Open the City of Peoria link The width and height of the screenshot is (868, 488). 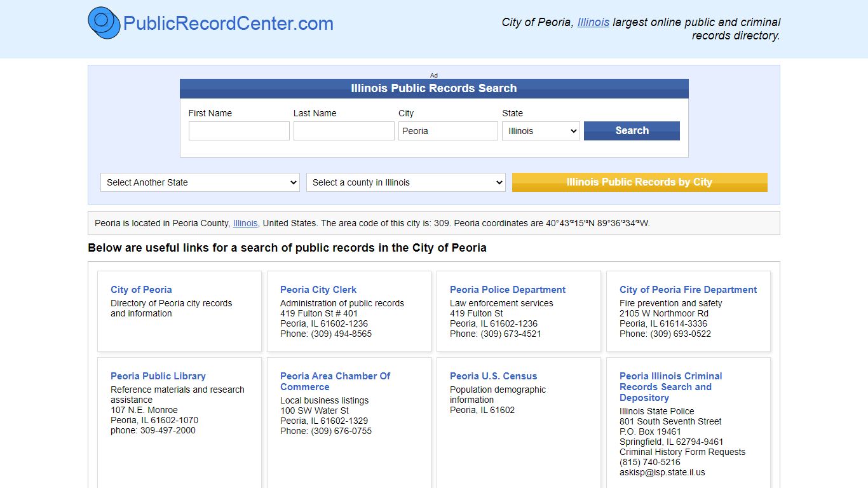[x=141, y=290]
